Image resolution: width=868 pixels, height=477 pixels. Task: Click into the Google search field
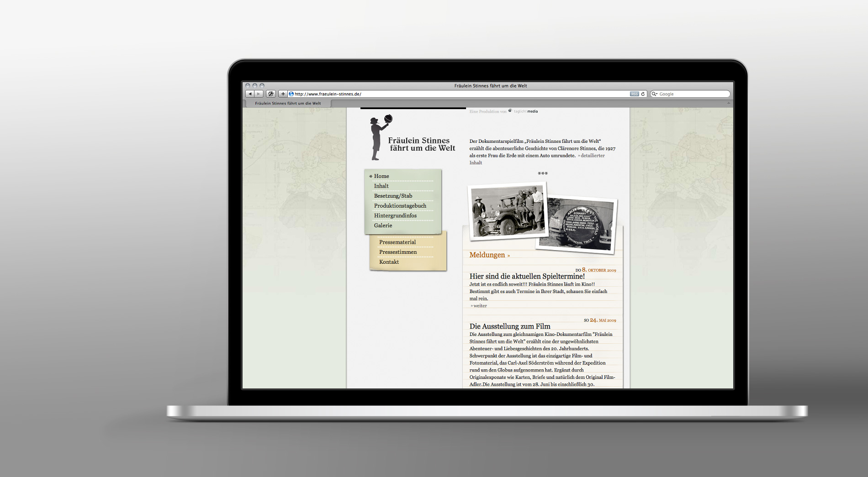point(692,94)
